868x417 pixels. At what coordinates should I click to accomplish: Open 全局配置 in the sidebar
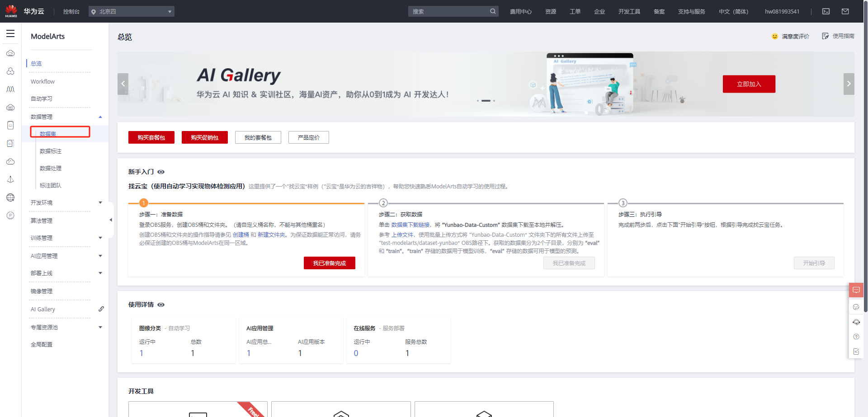click(x=42, y=345)
